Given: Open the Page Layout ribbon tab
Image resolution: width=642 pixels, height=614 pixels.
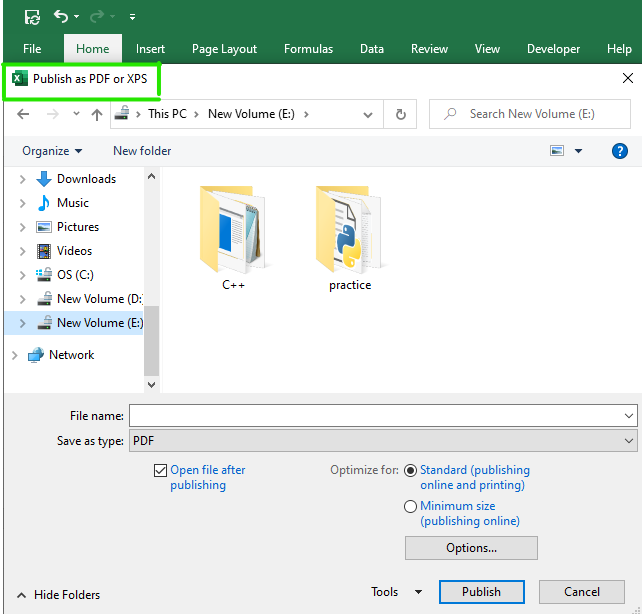Looking at the screenshot, I should coord(224,49).
